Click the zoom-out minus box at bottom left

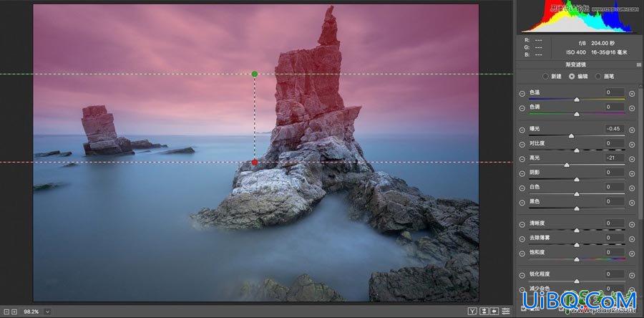coord(6,312)
